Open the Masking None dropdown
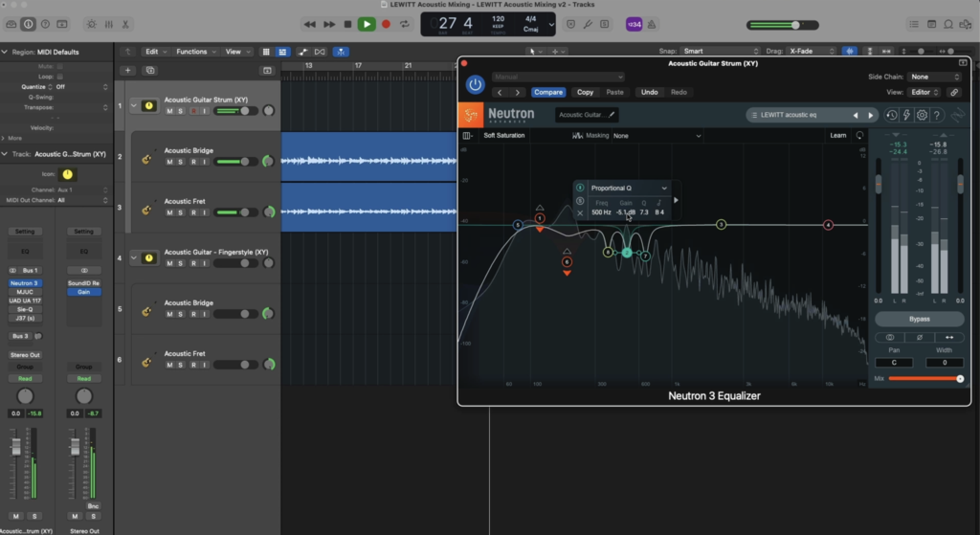 pos(657,136)
